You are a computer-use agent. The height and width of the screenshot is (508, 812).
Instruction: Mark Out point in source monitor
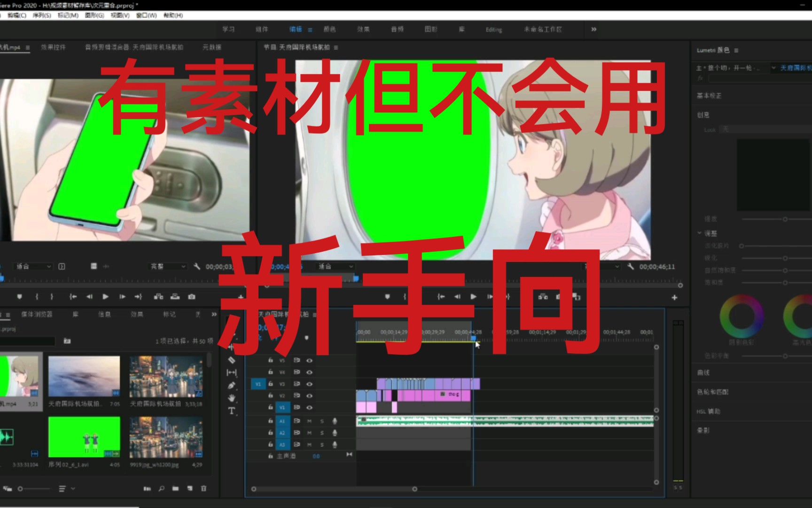52,297
